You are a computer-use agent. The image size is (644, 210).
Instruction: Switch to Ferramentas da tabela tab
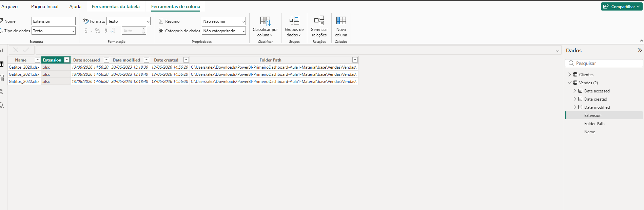[116, 6]
